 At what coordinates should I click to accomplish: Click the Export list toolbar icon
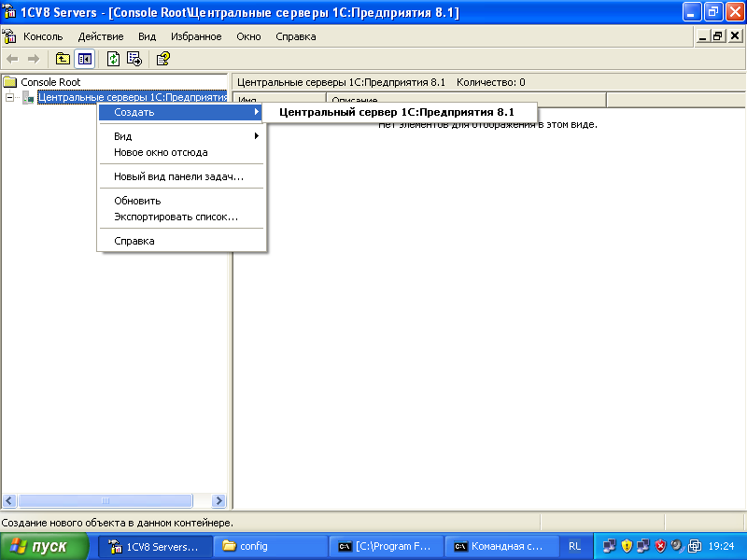[x=134, y=59]
